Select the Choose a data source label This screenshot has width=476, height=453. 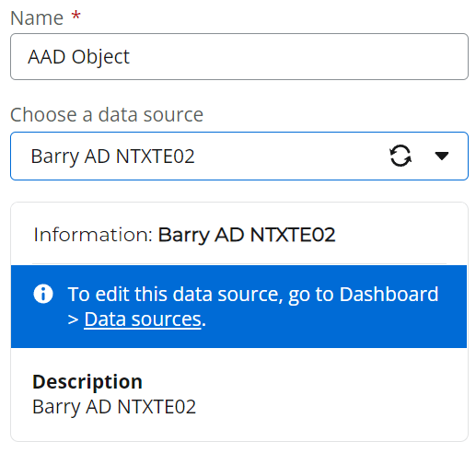pyautogui.click(x=107, y=115)
